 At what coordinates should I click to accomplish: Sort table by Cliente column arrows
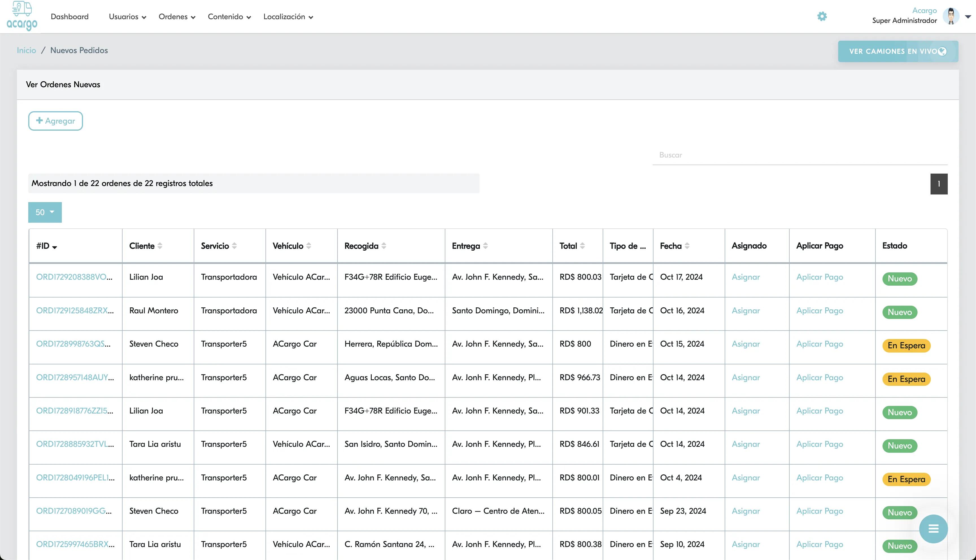(160, 246)
